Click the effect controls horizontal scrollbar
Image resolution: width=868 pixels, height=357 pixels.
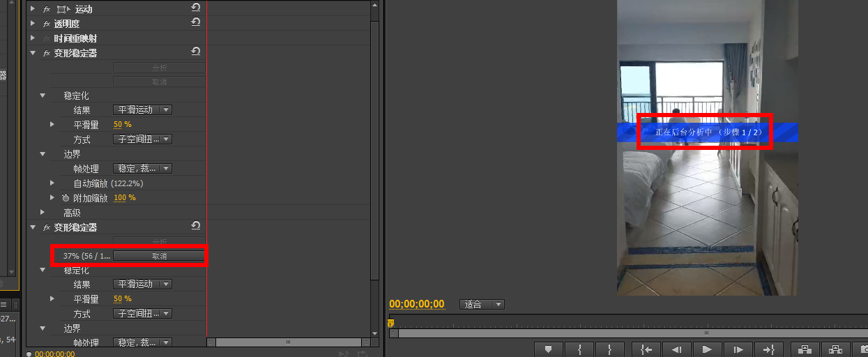pos(288,342)
